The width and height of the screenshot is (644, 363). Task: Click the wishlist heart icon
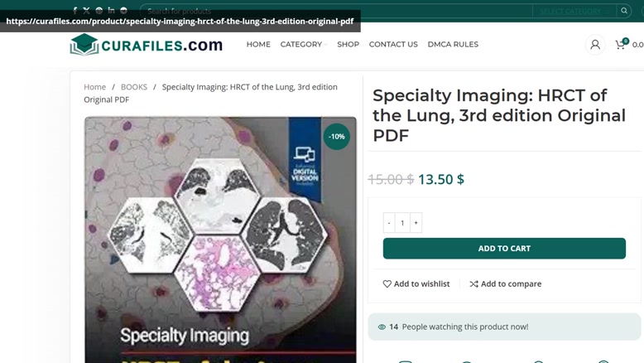click(387, 284)
